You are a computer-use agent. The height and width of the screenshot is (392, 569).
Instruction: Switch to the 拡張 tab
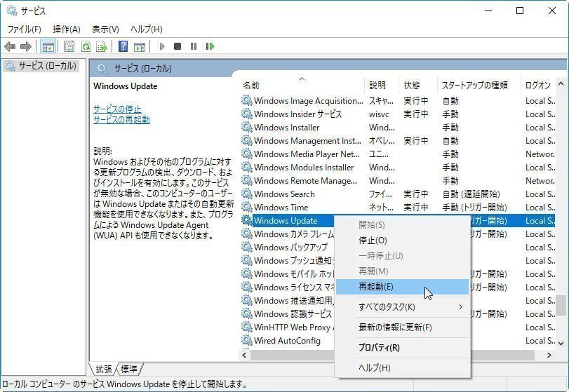click(103, 369)
